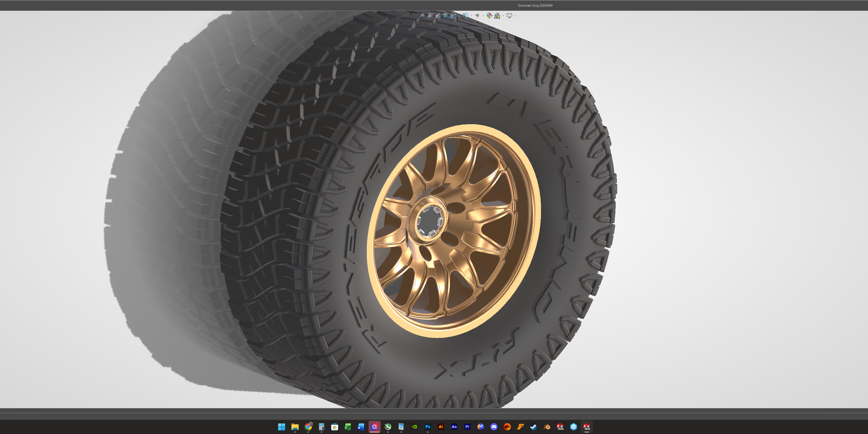
Task: Open Illustrator from the taskbar
Action: 441,427
